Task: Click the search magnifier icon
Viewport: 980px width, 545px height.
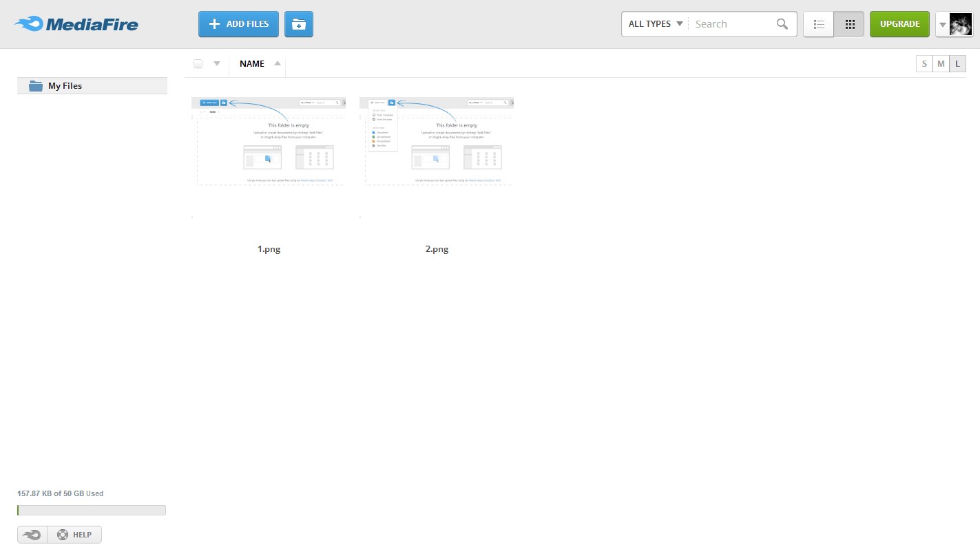Action: click(782, 24)
